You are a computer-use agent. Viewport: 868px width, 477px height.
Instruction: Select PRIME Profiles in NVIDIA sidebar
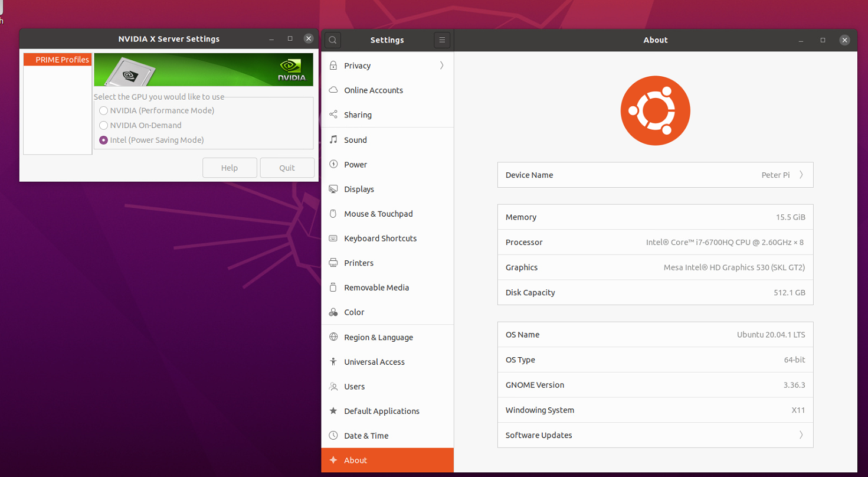[x=58, y=60]
